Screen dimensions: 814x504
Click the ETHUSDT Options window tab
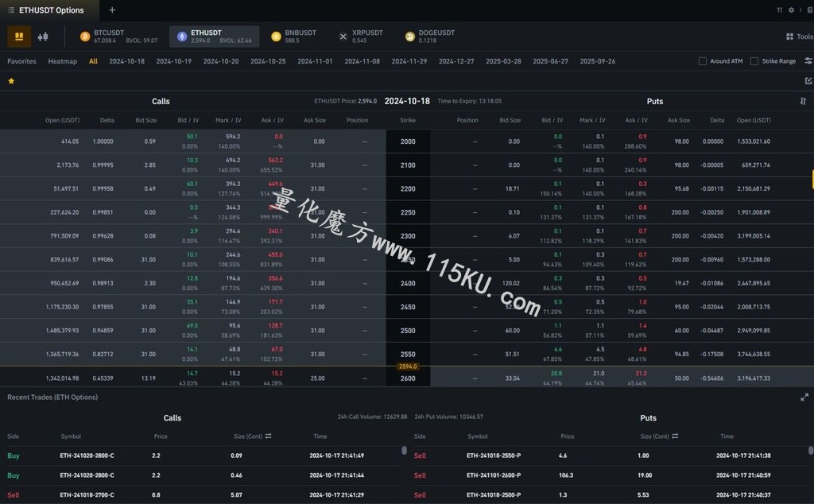(50, 10)
